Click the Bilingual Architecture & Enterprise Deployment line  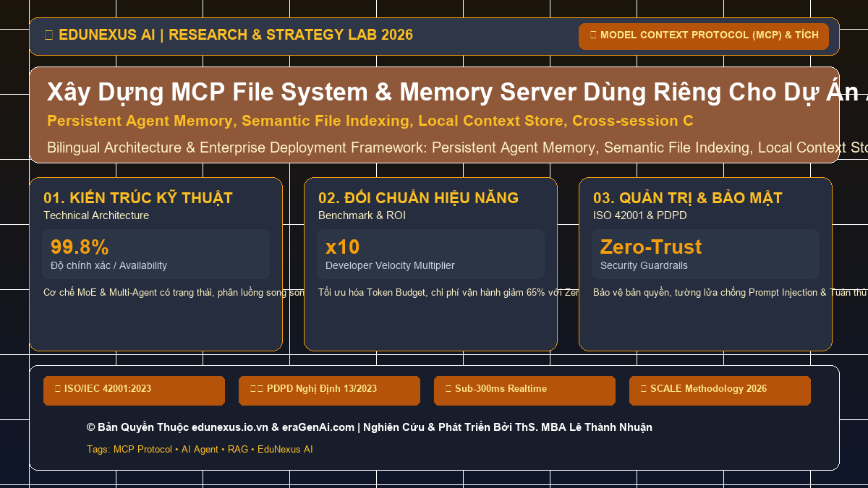click(457, 147)
